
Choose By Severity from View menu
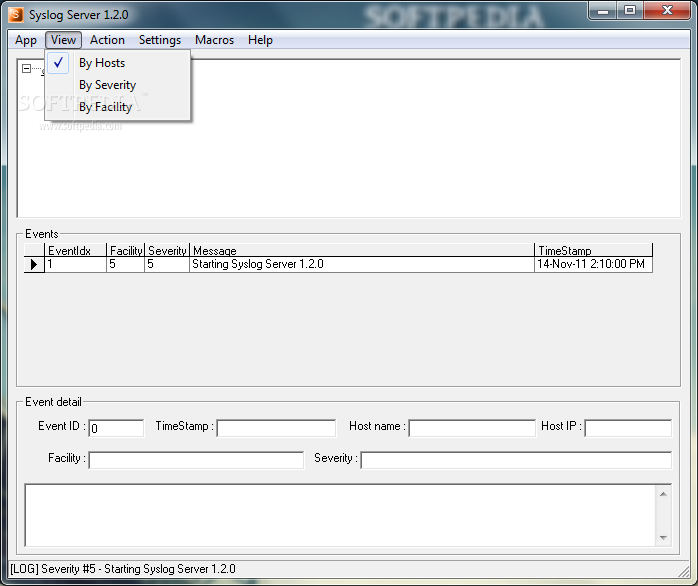(118, 85)
